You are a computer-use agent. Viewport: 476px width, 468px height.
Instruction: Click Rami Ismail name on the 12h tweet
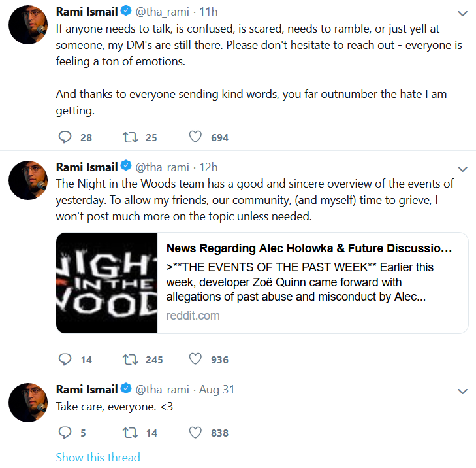point(87,167)
